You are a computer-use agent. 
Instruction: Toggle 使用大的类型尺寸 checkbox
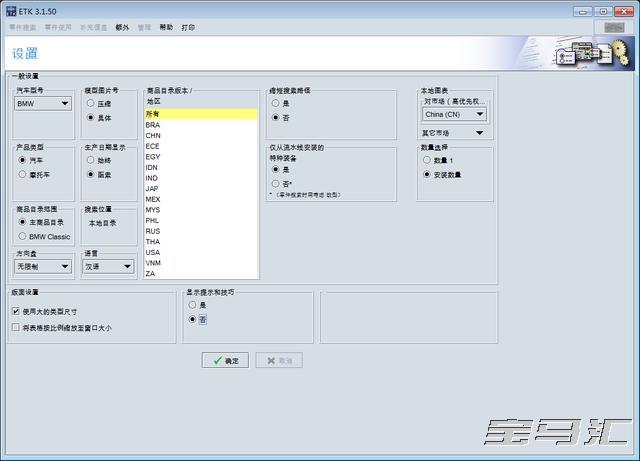pyautogui.click(x=16, y=311)
